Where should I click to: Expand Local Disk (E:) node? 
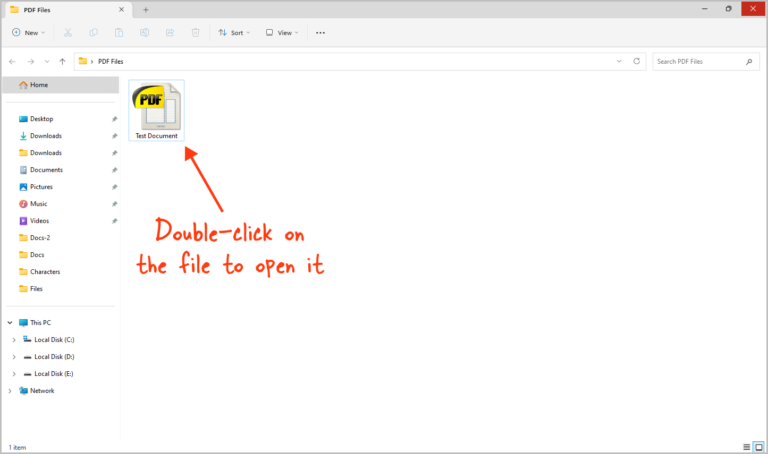tap(14, 374)
